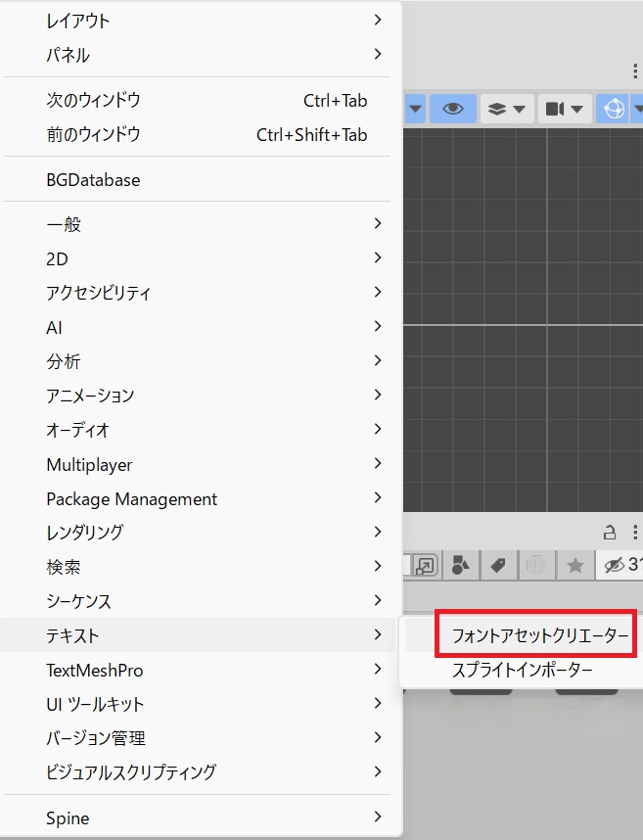This screenshot has height=840, width=643.
Task: Select the Package Management menu item
Action: click(198, 498)
